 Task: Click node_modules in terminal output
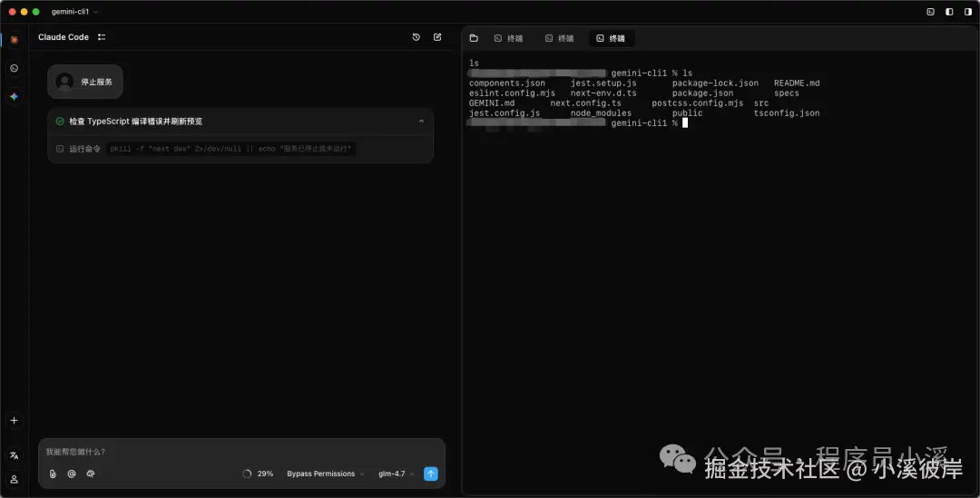pos(601,113)
